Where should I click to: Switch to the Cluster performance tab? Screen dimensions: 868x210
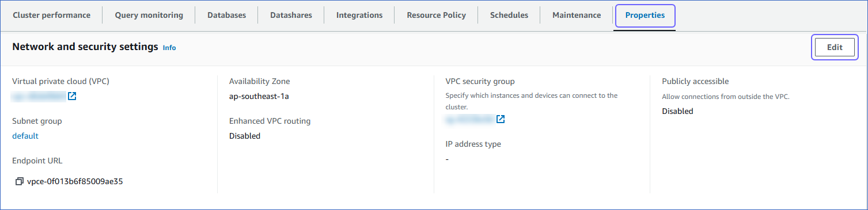51,16
